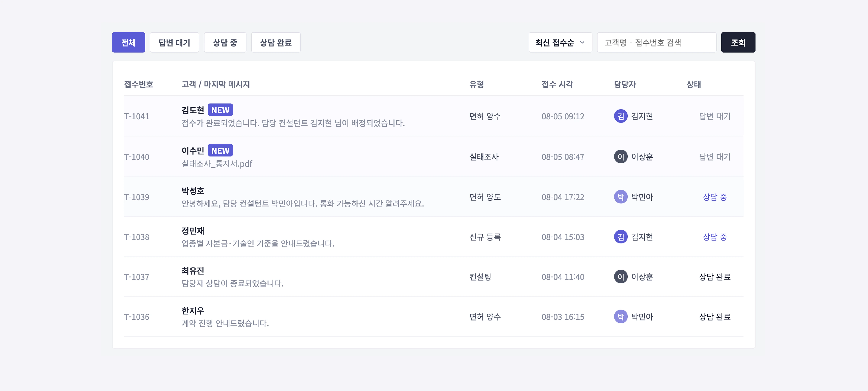Select the 전체 filter tab
The image size is (868, 391).
point(128,43)
